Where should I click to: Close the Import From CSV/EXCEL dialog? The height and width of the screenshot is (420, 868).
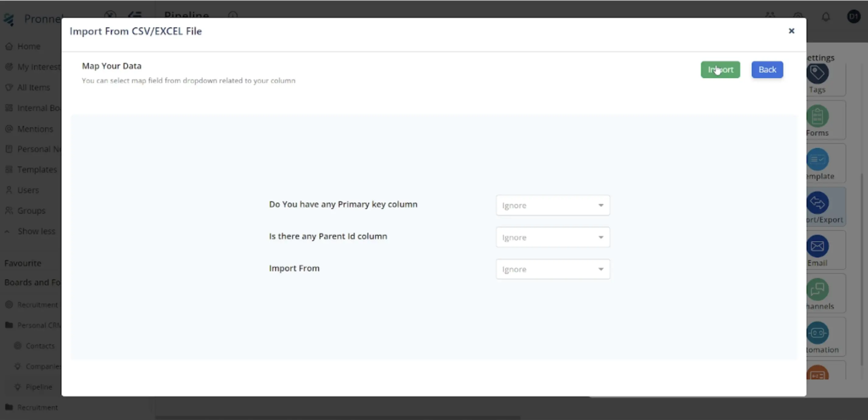tap(792, 31)
